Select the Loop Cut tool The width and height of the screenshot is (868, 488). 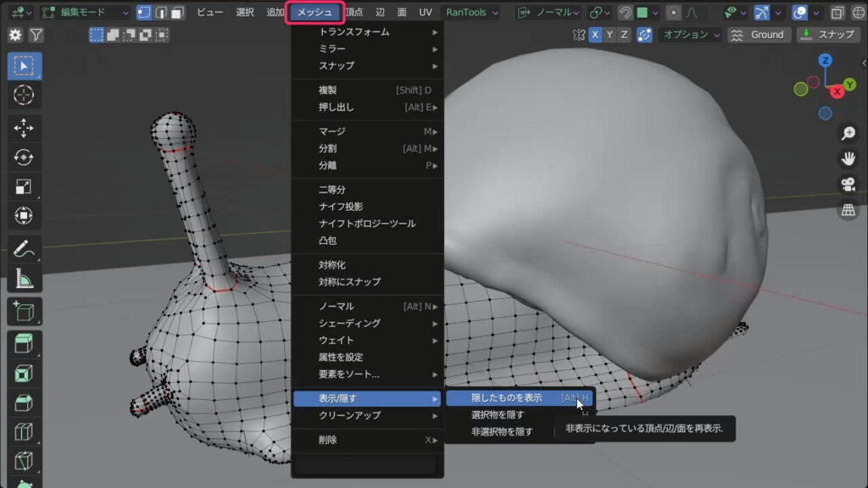coord(24,431)
